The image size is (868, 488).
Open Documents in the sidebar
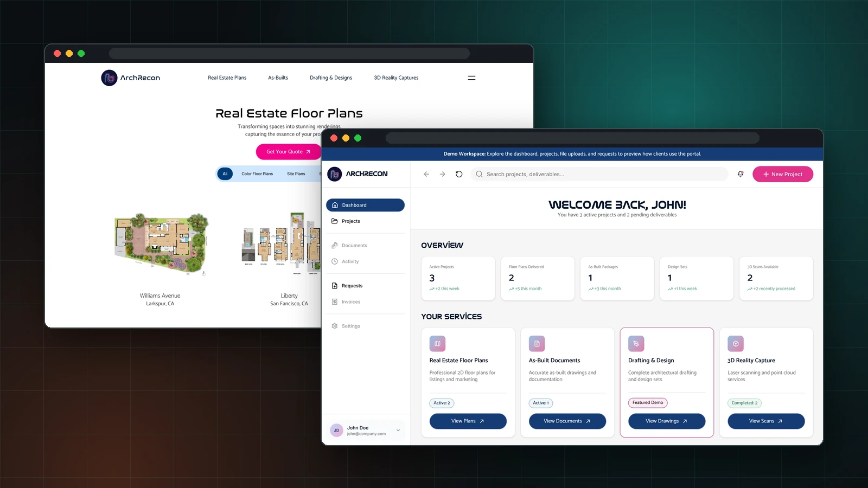point(365,246)
